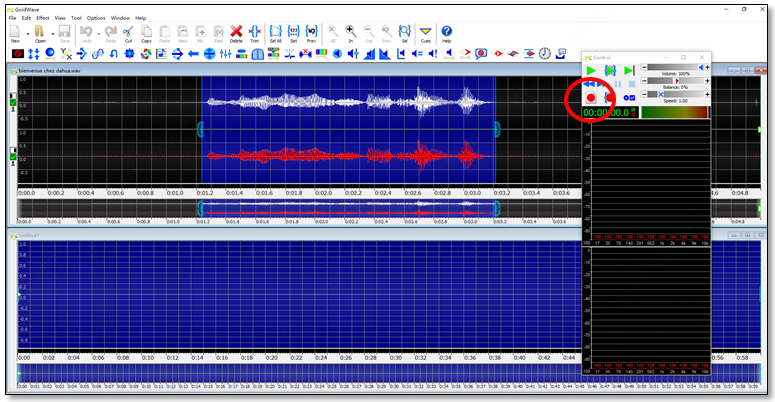Image resolution: width=775 pixels, height=402 pixels.
Task: Click the blue question-mark Help icon
Action: pos(446,33)
